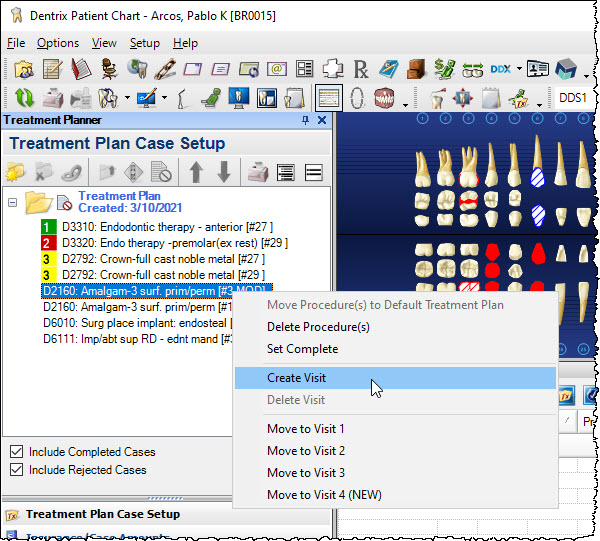600x541 pixels.
Task: Open the Options menu
Action: [x=58, y=43]
